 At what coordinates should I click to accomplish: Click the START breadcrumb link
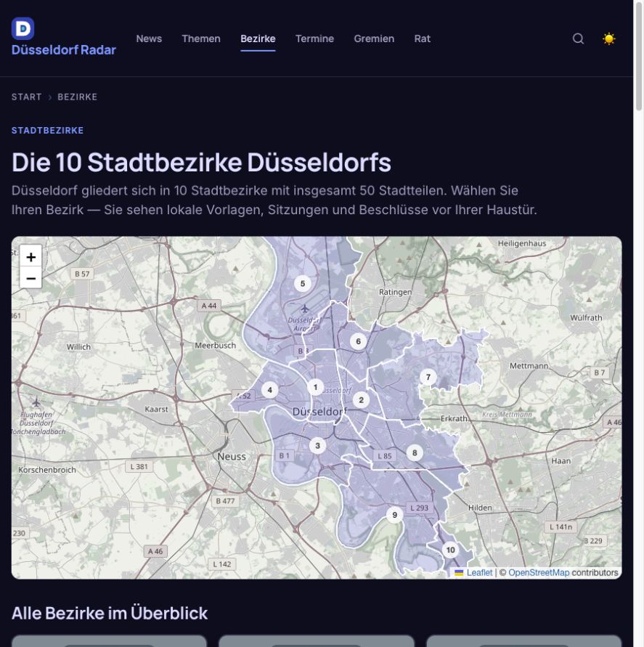[x=26, y=97]
